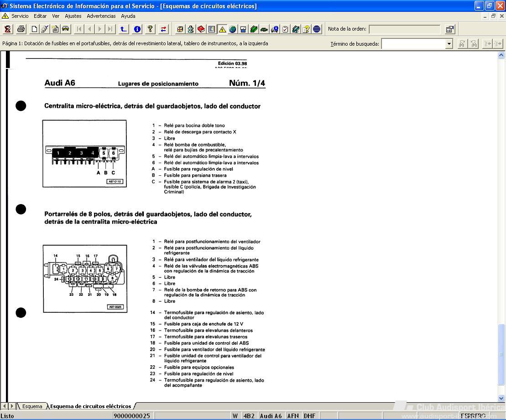
Task: Click the Nota de la orden field
Action: (405, 29)
